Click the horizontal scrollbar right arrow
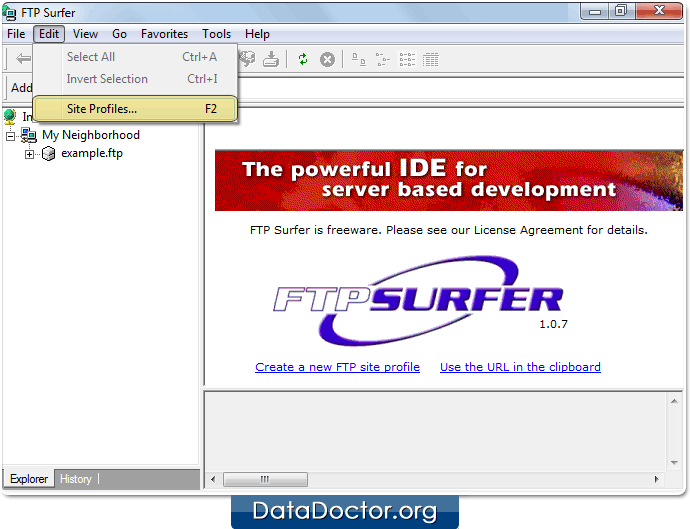Viewport: 690px width, 529px height. tap(657, 479)
